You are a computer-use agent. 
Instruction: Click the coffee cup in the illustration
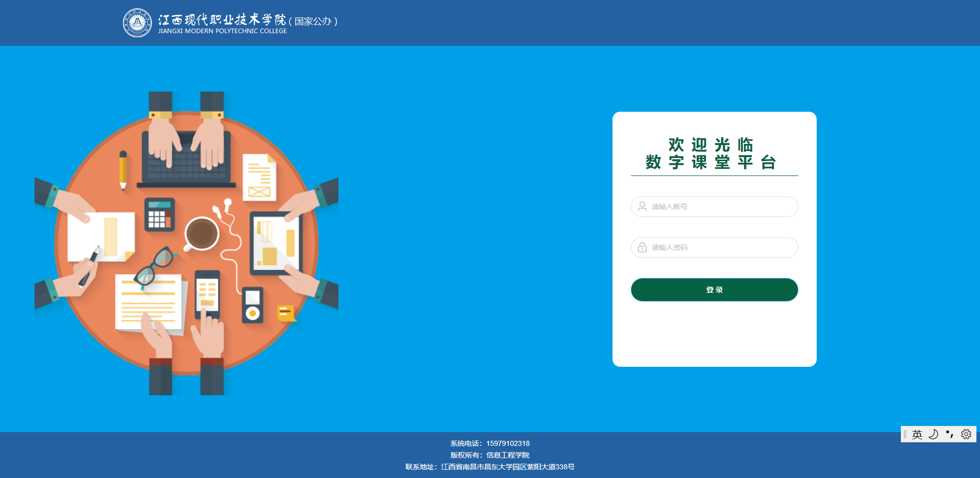(202, 234)
